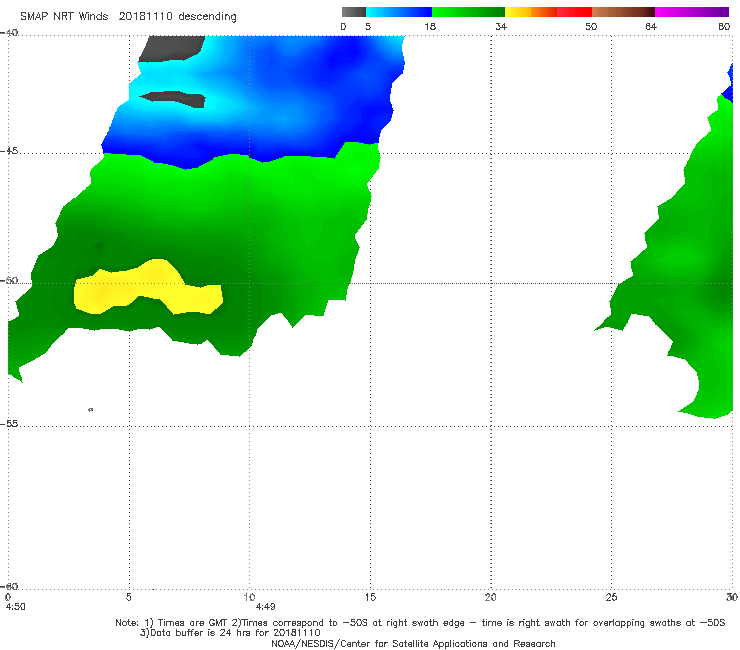Image resolution: width=740 pixels, height=650 pixels.
Task: Click the color bar label "34"
Action: (501, 26)
